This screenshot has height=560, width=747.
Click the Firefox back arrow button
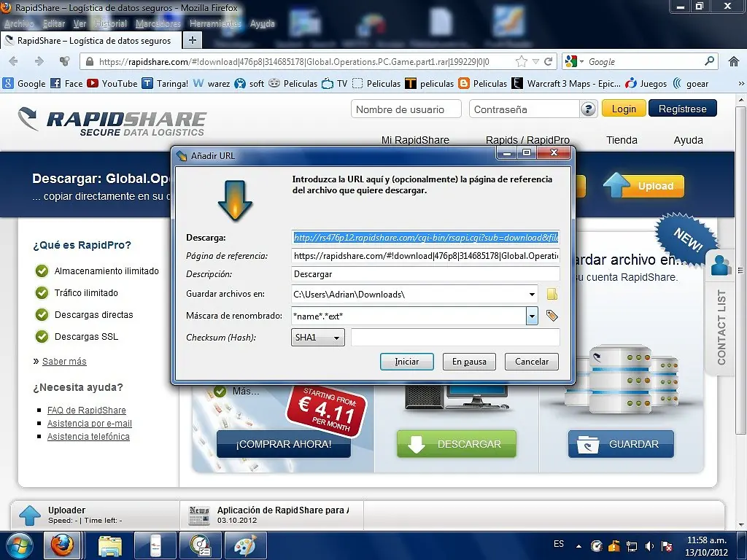[x=14, y=61]
